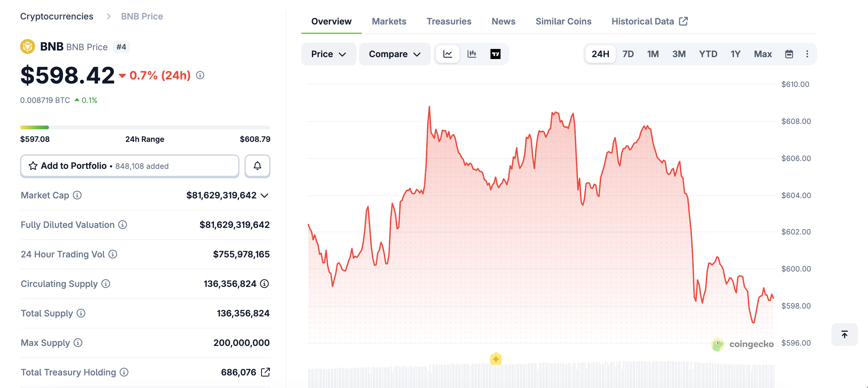This screenshot has width=868, height=388.
Task: Open the Price dropdown
Action: point(328,54)
